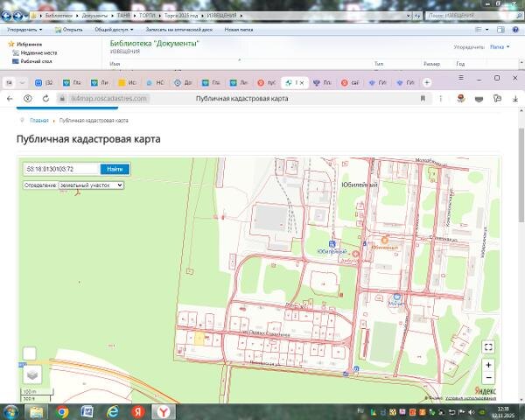Screen dimensions: 525x420
Task: Close the active browser tab
Action: 302,83
